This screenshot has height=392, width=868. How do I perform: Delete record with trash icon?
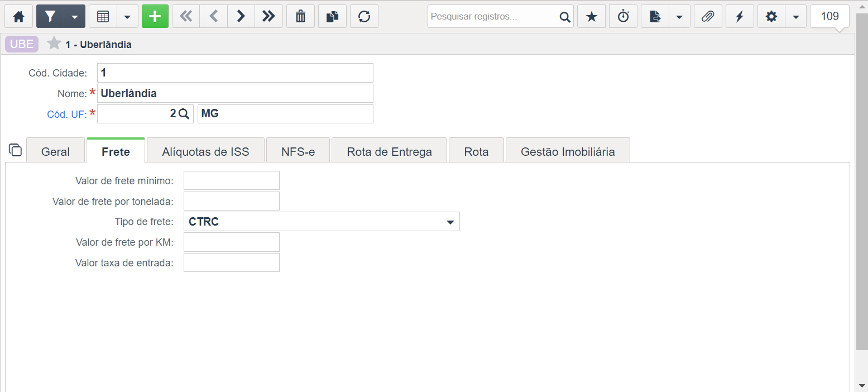click(300, 17)
